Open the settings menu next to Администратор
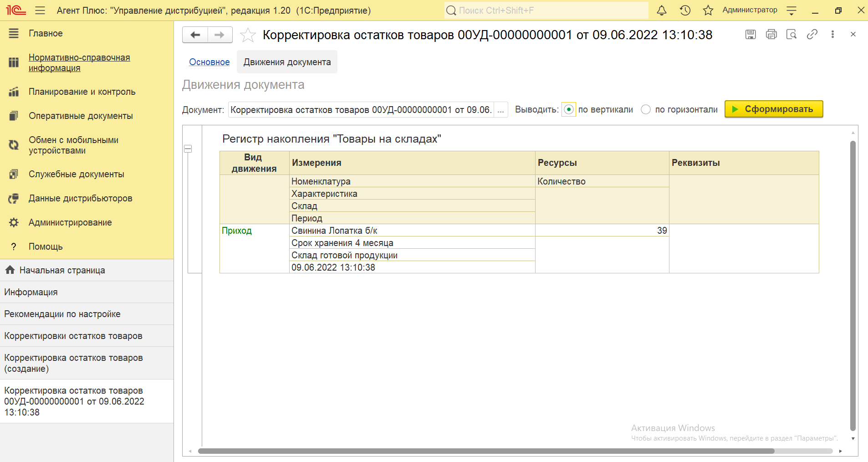 click(x=791, y=10)
